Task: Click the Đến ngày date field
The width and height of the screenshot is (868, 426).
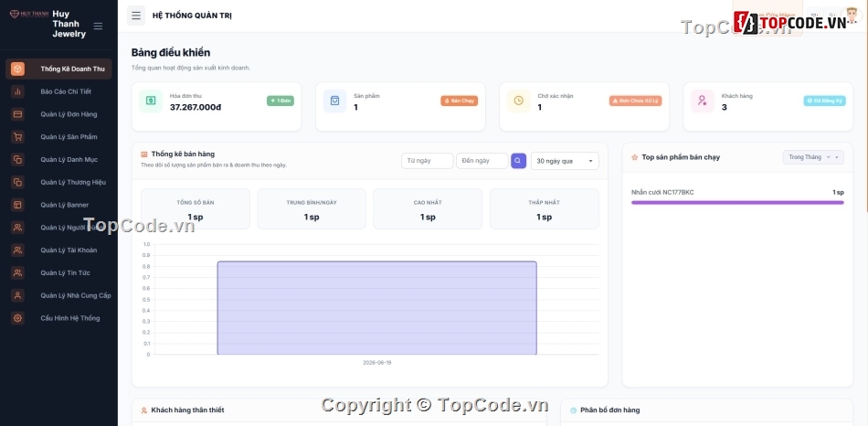Action: [482, 161]
